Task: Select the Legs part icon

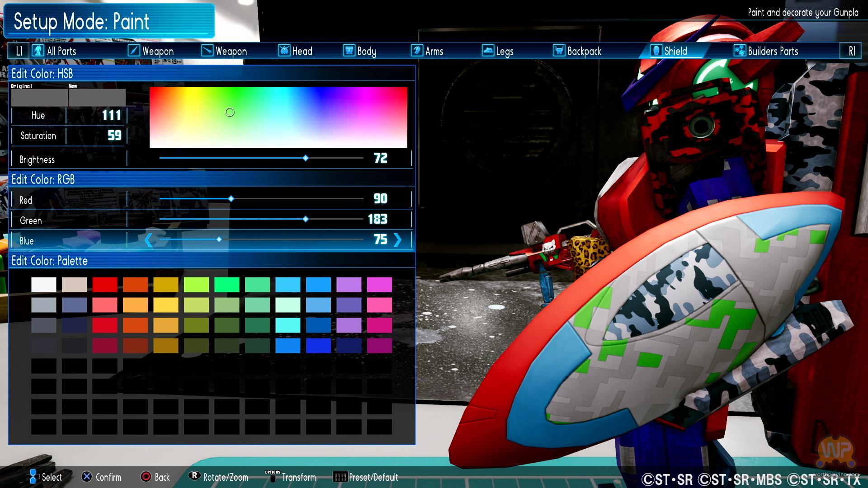Action: 488,51
